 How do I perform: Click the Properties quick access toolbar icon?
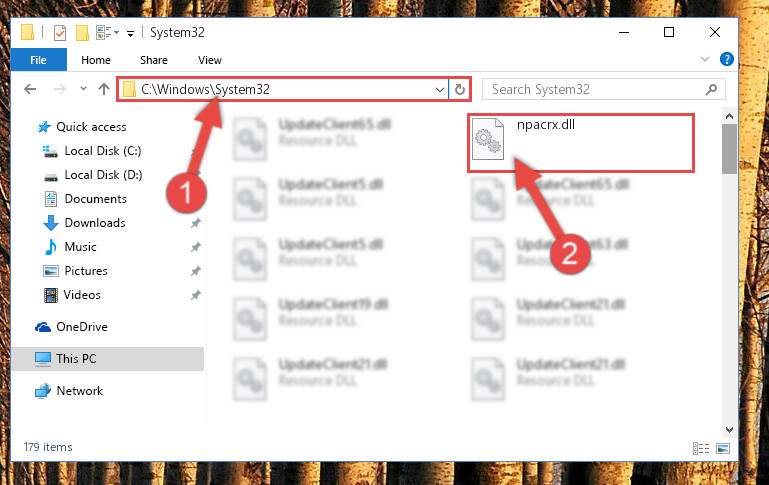pos(60,33)
